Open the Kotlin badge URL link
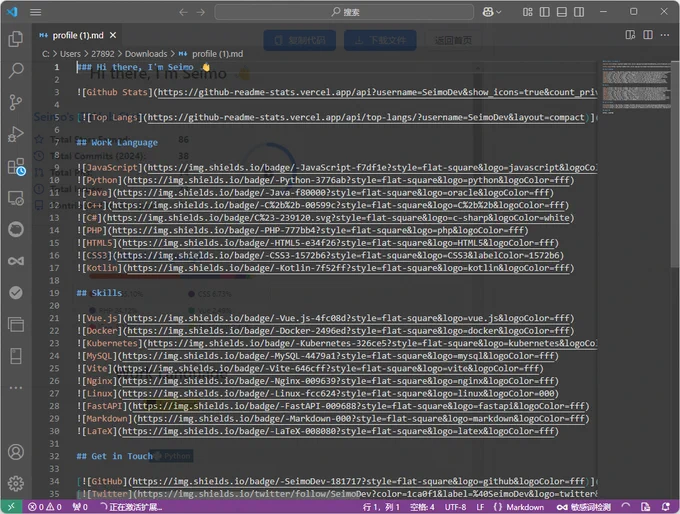This screenshot has height=514, width=680. pyautogui.click(x=349, y=268)
